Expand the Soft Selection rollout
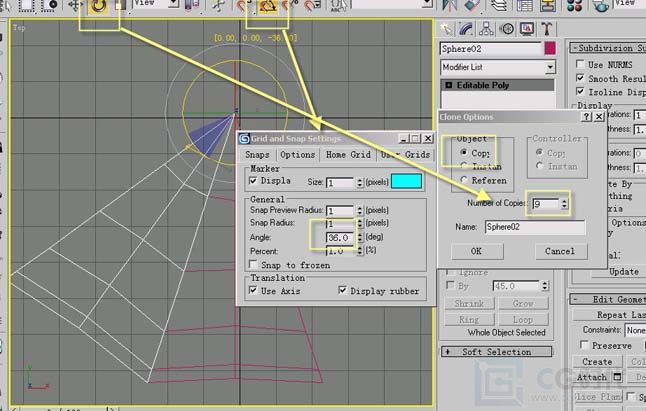 (x=496, y=352)
